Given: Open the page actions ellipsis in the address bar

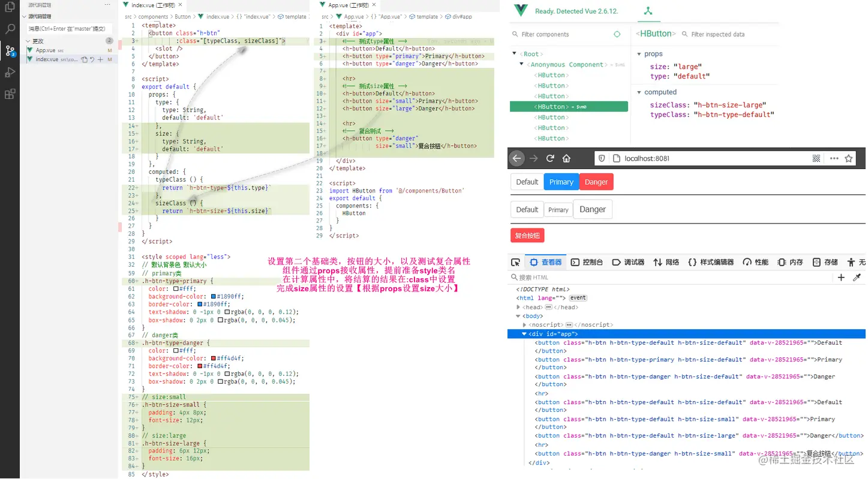Looking at the screenshot, I should click(x=834, y=158).
